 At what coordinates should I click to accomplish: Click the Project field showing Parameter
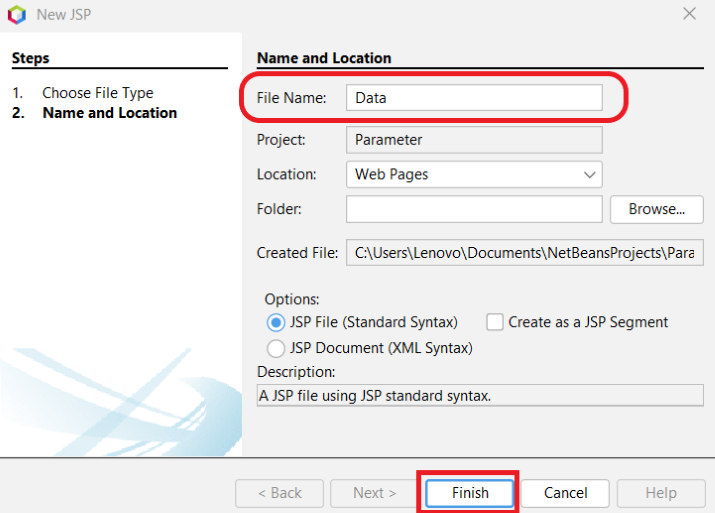pyautogui.click(x=474, y=140)
